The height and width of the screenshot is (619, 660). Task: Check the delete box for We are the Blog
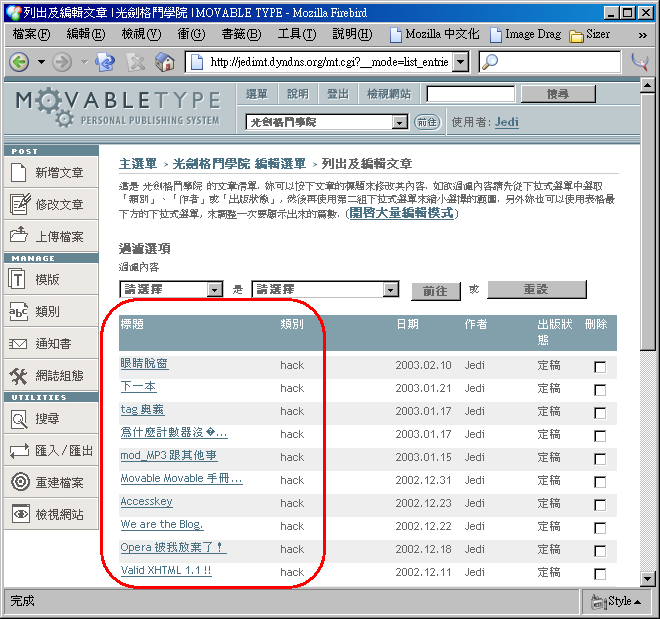600,528
